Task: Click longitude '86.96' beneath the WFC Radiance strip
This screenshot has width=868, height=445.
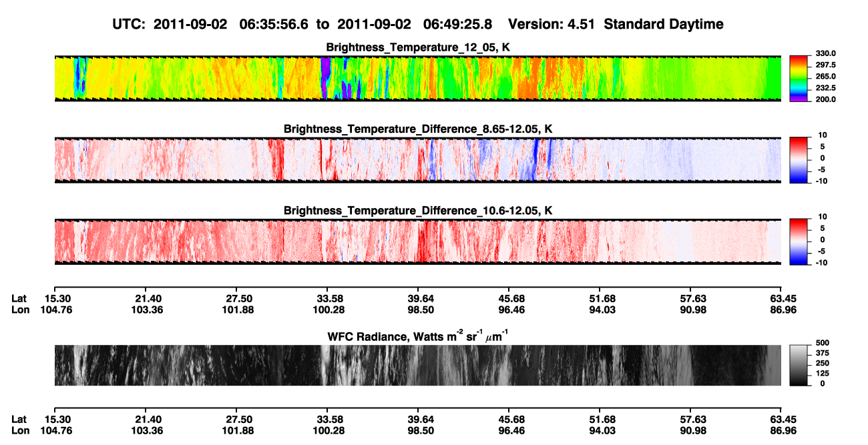Action: click(782, 430)
